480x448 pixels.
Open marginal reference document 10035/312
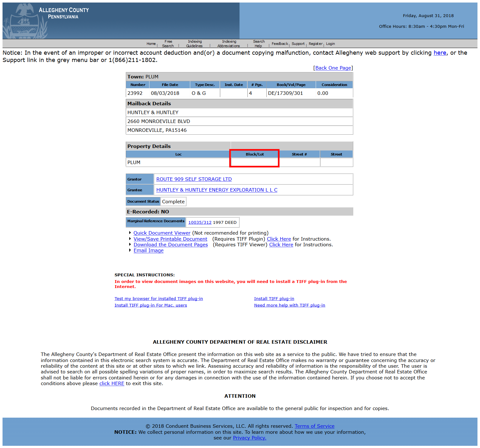[x=200, y=223]
